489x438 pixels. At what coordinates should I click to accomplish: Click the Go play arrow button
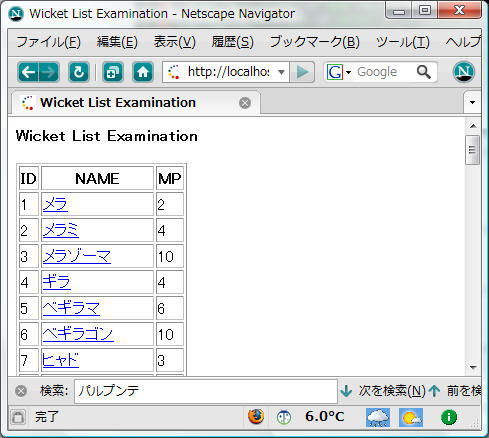(x=302, y=72)
